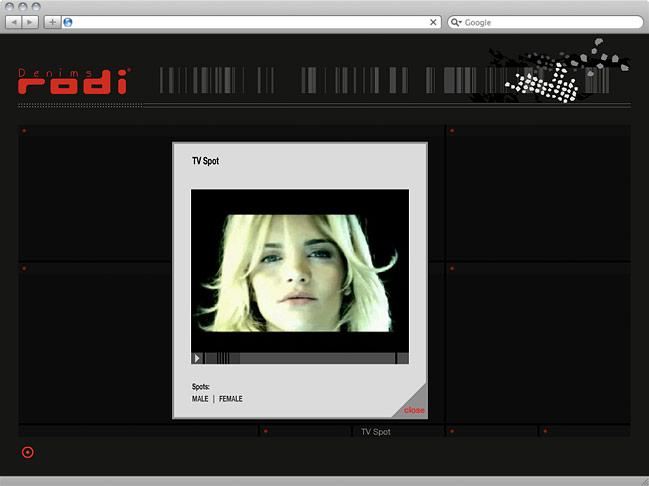The height and width of the screenshot is (486, 649).
Task: Click the X stop button in address bar
Action: pyautogui.click(x=433, y=22)
